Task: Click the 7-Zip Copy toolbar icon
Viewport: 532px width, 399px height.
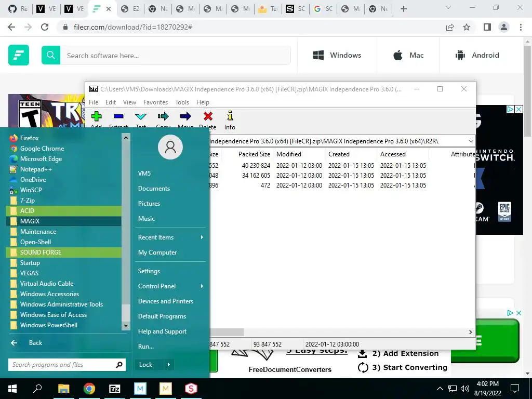Action: pos(163,117)
